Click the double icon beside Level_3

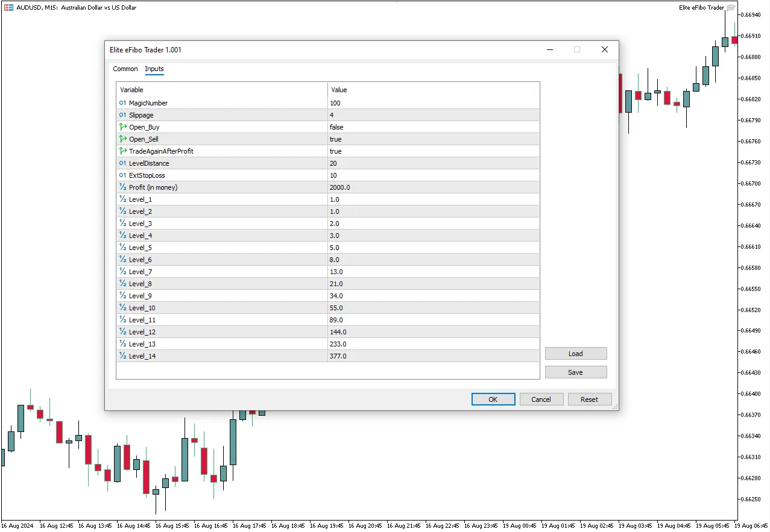click(x=123, y=224)
